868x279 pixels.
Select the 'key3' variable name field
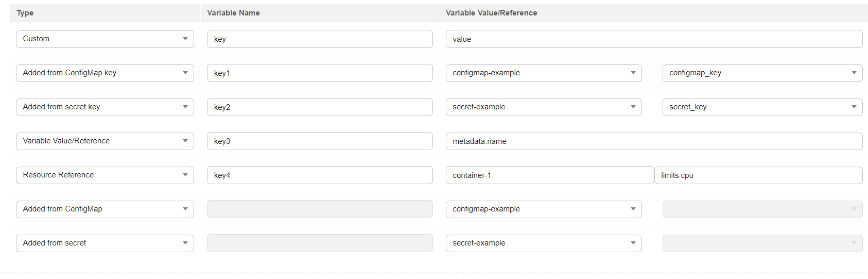[x=319, y=141]
